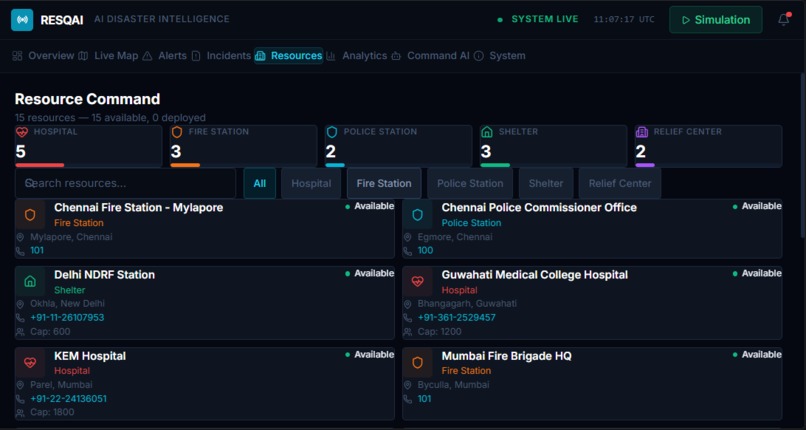The image size is (806, 430).
Task: Click Egmore, Chennai location text
Action: [x=455, y=237]
